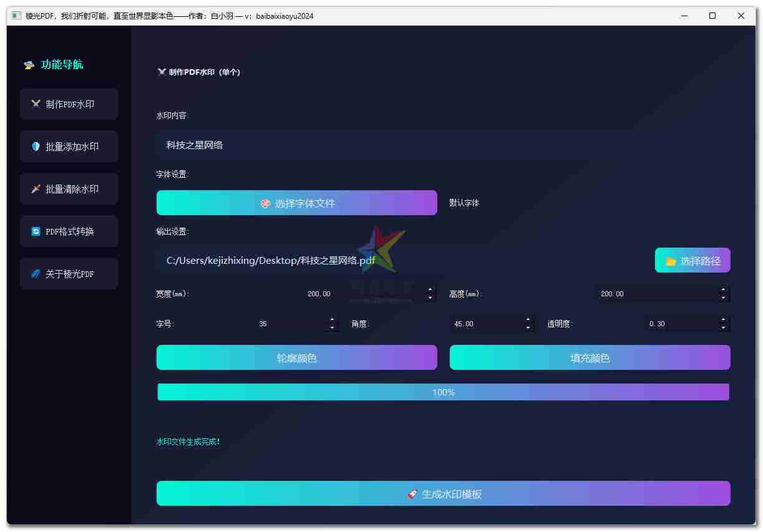This screenshot has width=763, height=532.
Task: Click the output path text field
Action: point(399,261)
